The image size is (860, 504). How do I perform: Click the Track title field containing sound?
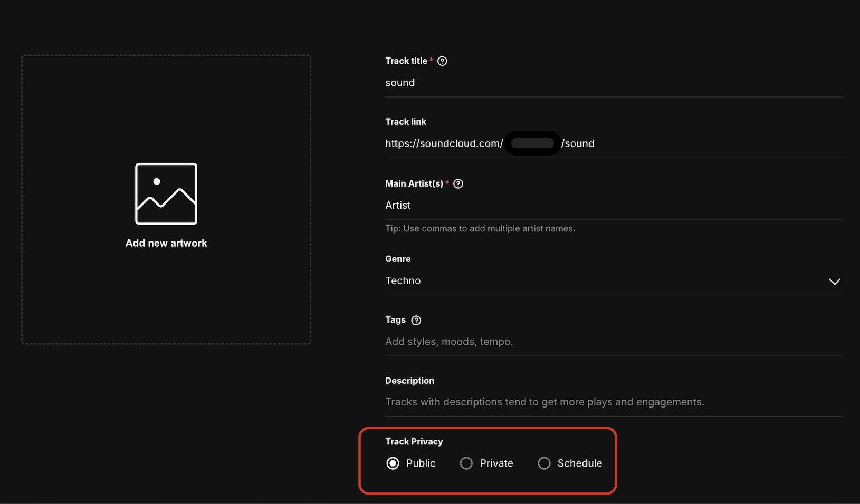tap(580, 83)
